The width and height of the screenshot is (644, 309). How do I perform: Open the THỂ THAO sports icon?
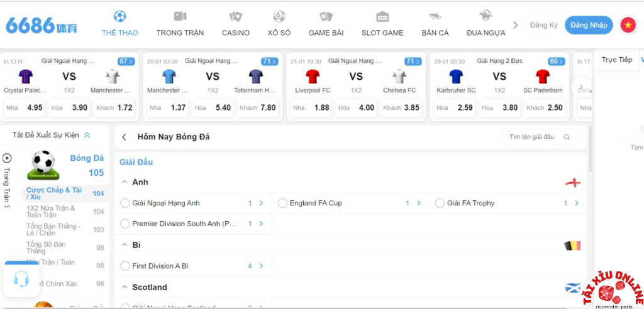pos(119,17)
